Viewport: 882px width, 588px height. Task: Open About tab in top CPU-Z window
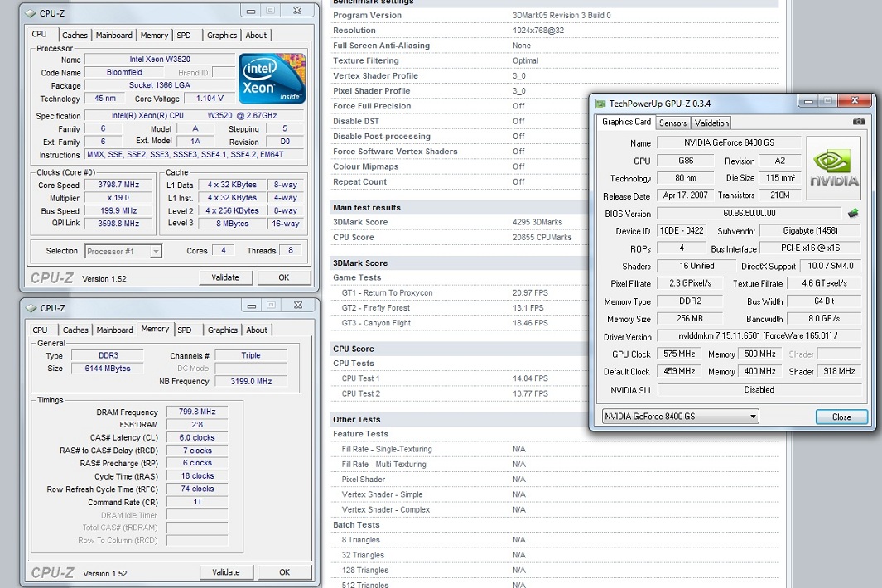click(256, 35)
